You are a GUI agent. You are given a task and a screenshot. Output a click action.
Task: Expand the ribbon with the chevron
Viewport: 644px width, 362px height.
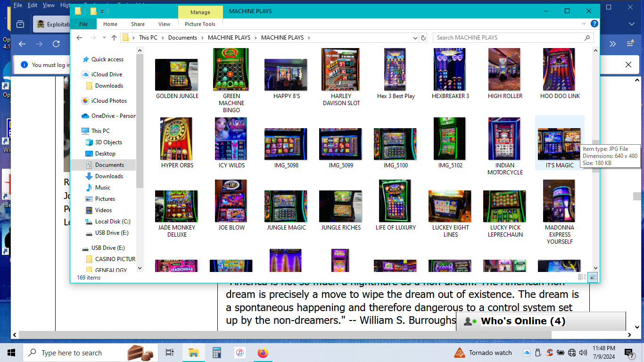585,24
